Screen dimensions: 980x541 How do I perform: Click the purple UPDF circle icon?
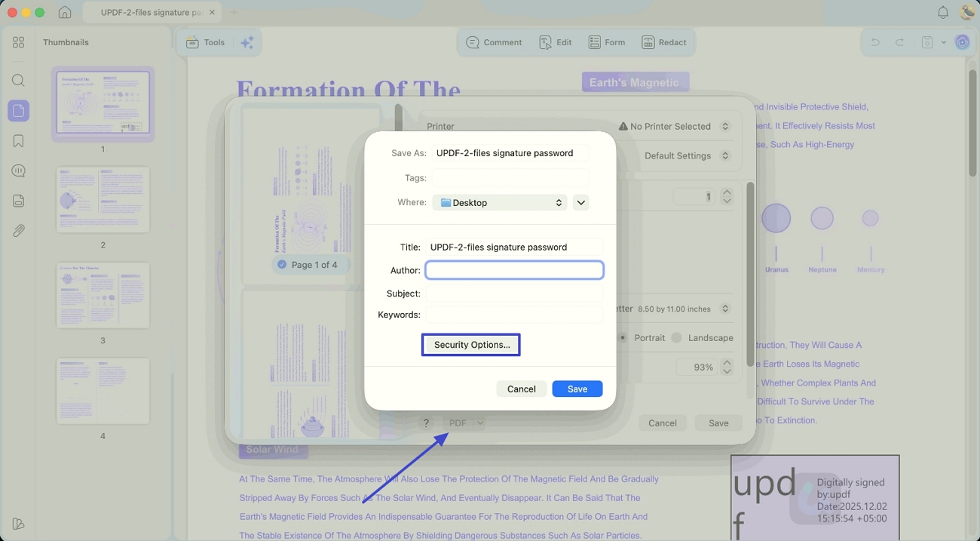(x=962, y=42)
